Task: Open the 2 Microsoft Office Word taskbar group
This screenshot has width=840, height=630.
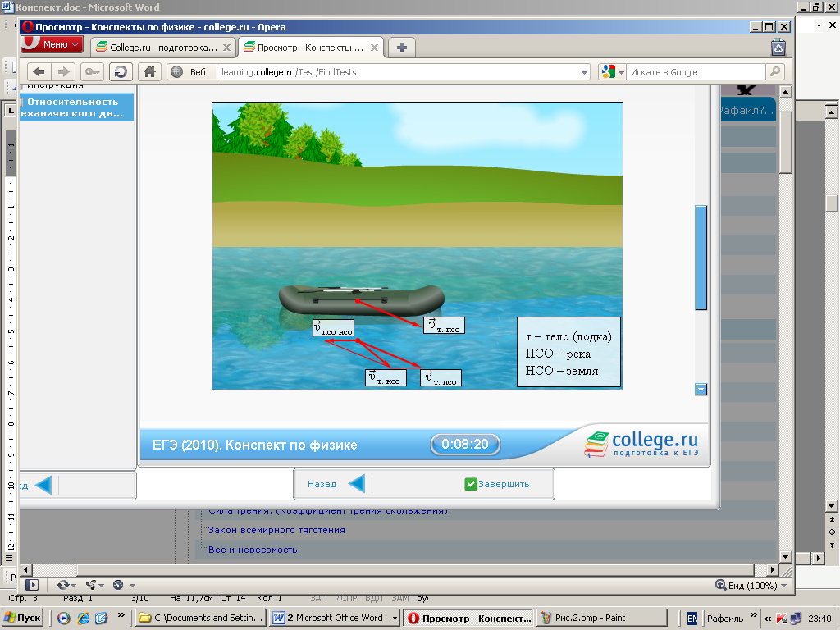Action: pyautogui.click(x=335, y=618)
